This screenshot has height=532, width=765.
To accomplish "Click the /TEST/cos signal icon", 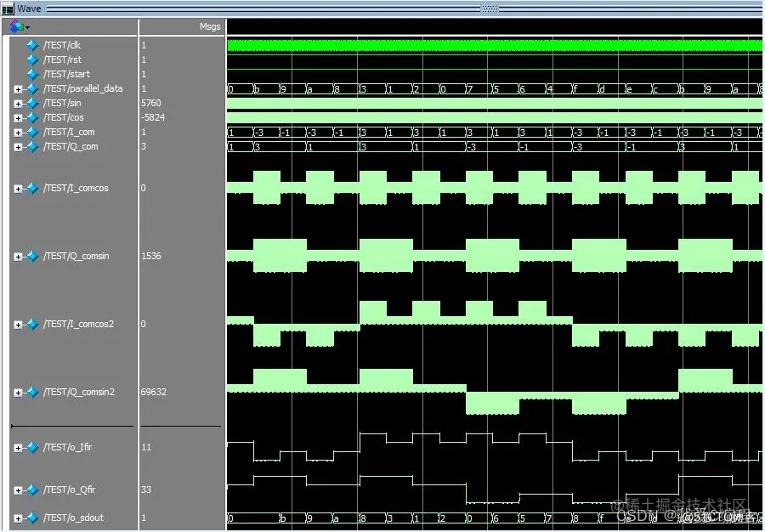I will [32, 117].
